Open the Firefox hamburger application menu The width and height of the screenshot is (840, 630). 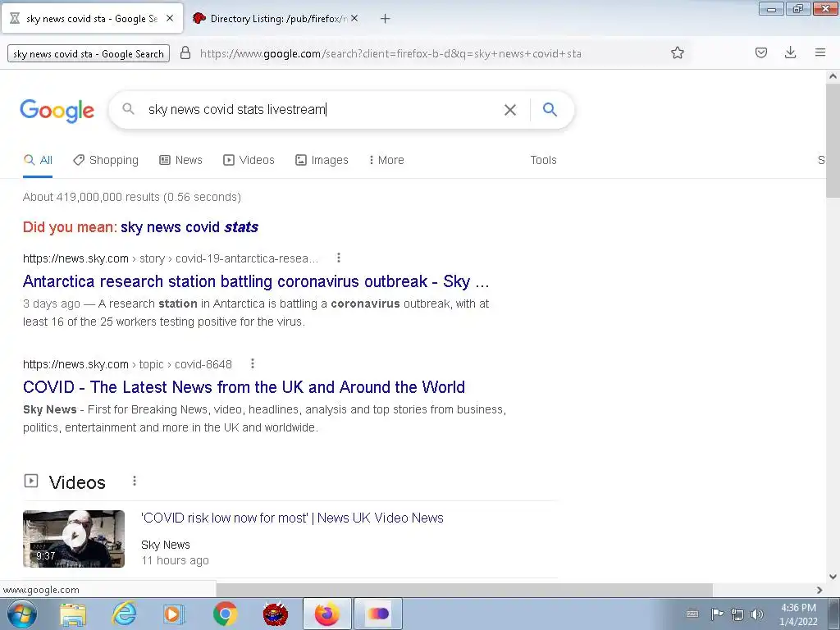[x=820, y=52]
